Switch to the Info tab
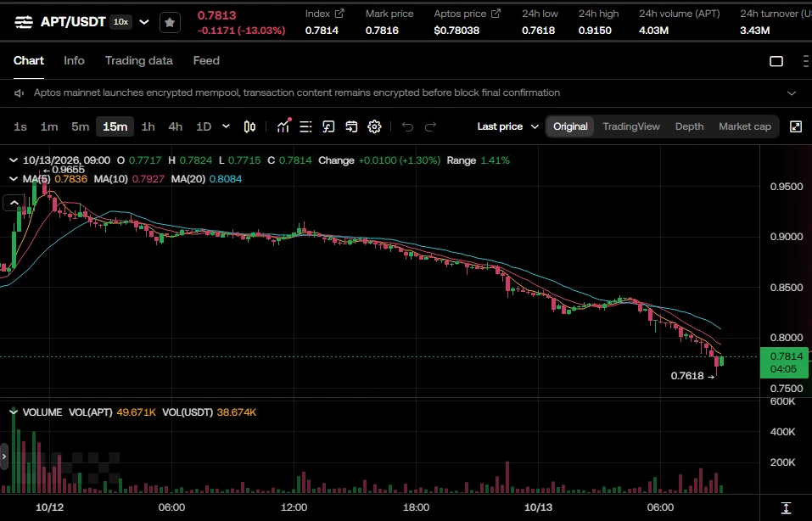 coord(74,60)
